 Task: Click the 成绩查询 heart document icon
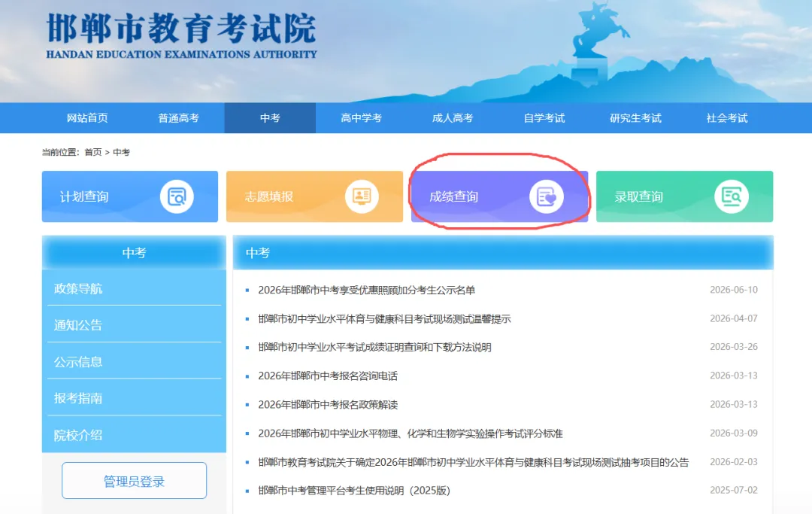[546, 196]
